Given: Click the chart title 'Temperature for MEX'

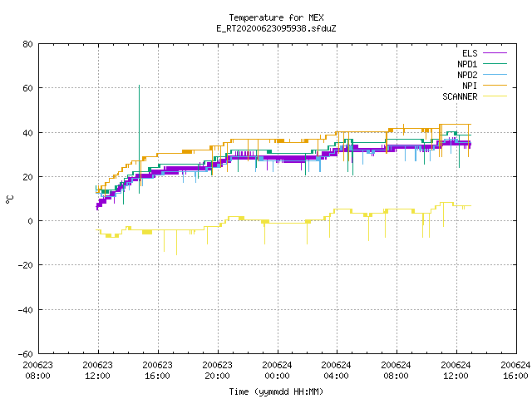Looking at the screenshot, I should point(276,17).
